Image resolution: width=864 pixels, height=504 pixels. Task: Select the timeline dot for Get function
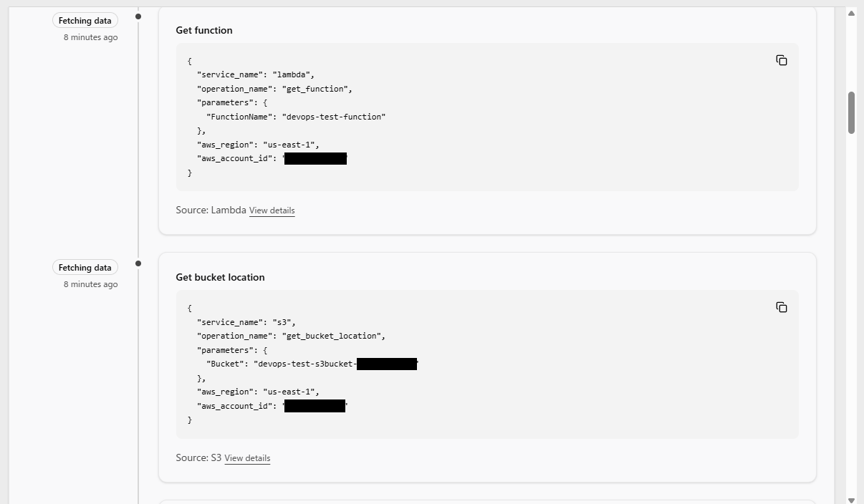pos(138,16)
